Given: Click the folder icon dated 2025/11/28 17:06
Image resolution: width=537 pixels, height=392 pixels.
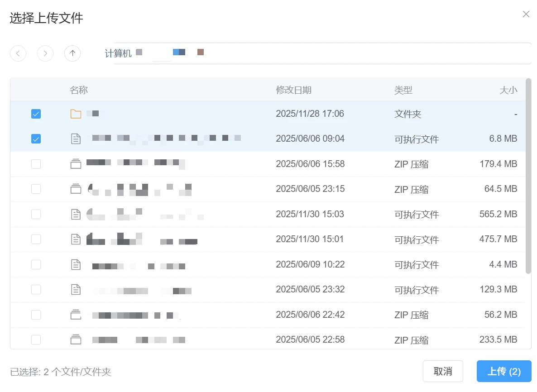Looking at the screenshot, I should point(76,114).
